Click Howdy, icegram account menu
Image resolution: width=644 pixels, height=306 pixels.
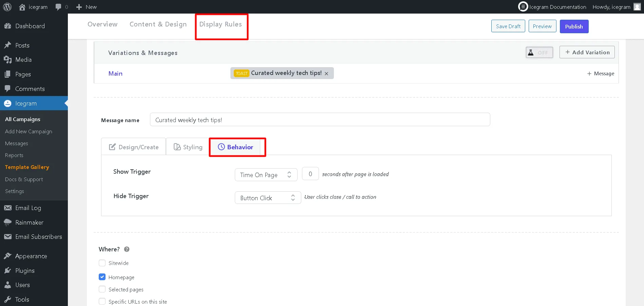(616, 7)
